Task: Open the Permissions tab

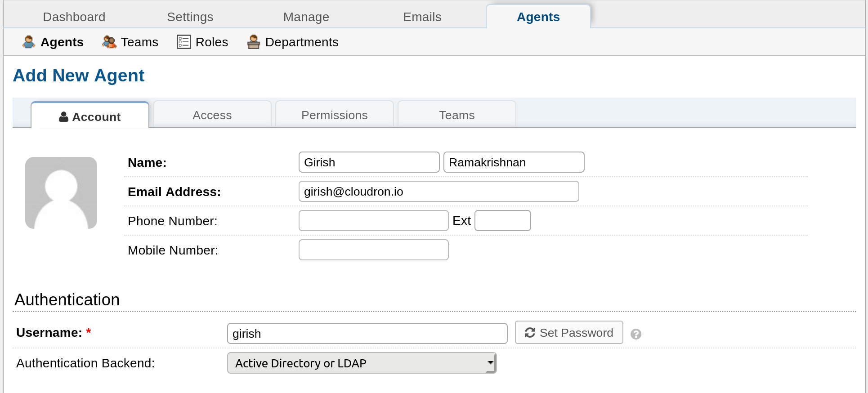Action: pyautogui.click(x=334, y=115)
